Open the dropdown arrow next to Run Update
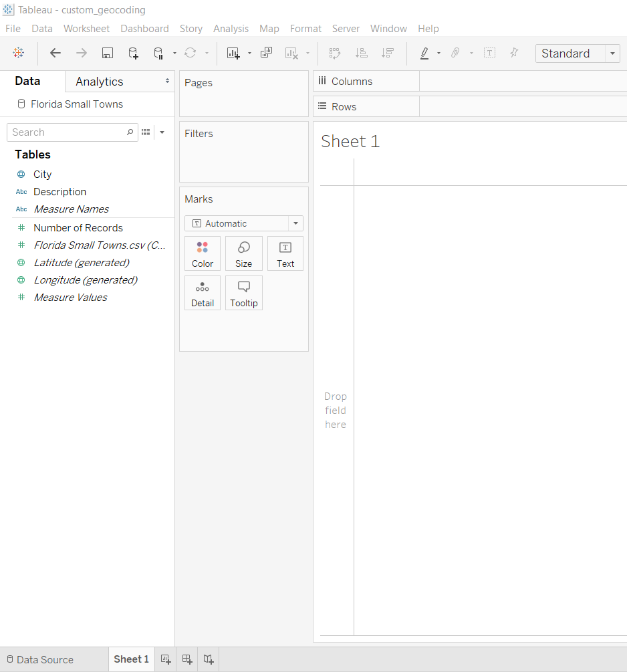The width and height of the screenshot is (627, 672). click(x=207, y=53)
